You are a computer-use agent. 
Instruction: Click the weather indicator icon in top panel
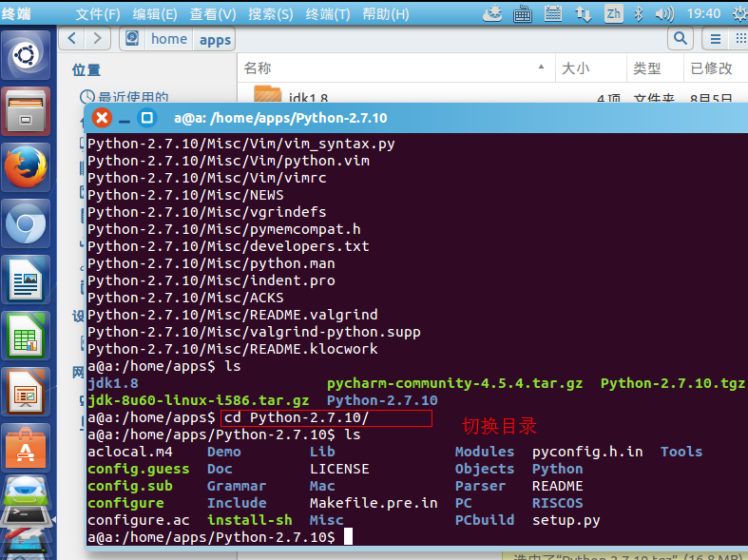tap(492, 14)
